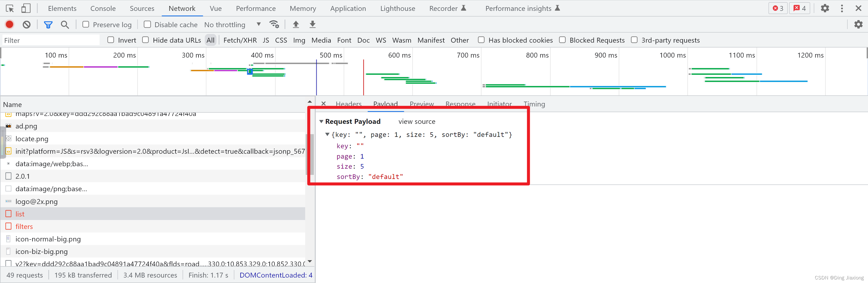Filter requests by Img type

pyautogui.click(x=299, y=40)
